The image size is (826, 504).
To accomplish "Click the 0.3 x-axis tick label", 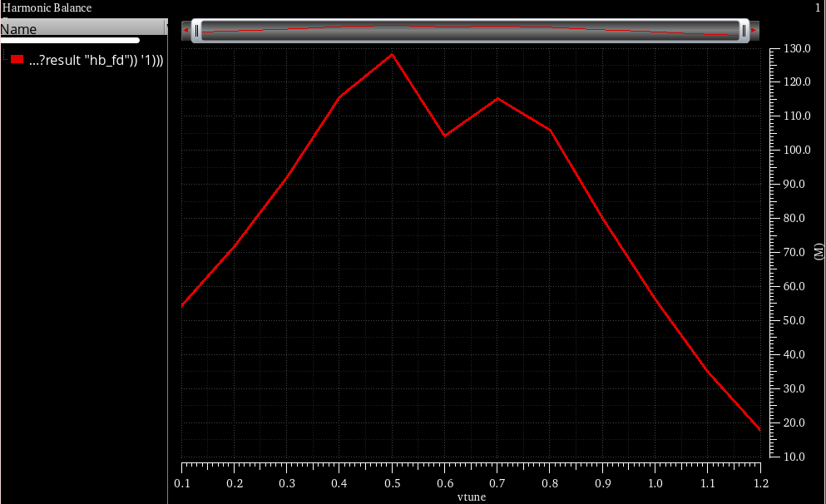I will [287, 483].
